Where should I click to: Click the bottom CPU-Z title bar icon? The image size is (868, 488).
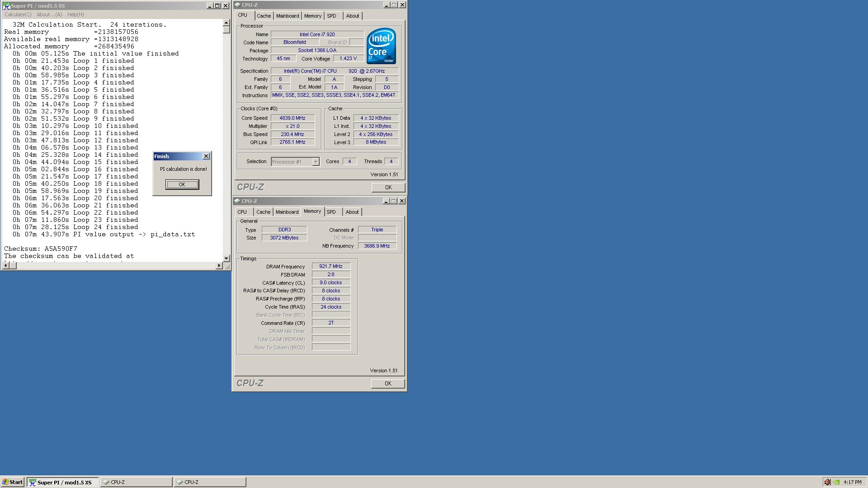[237, 201]
